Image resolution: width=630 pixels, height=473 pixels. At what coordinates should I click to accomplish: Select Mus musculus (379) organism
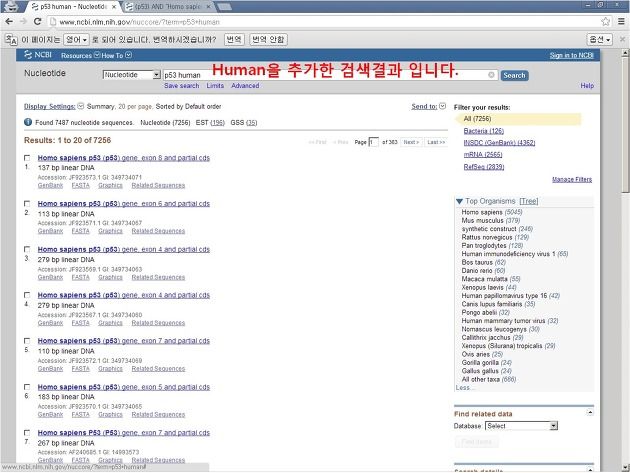(491, 221)
